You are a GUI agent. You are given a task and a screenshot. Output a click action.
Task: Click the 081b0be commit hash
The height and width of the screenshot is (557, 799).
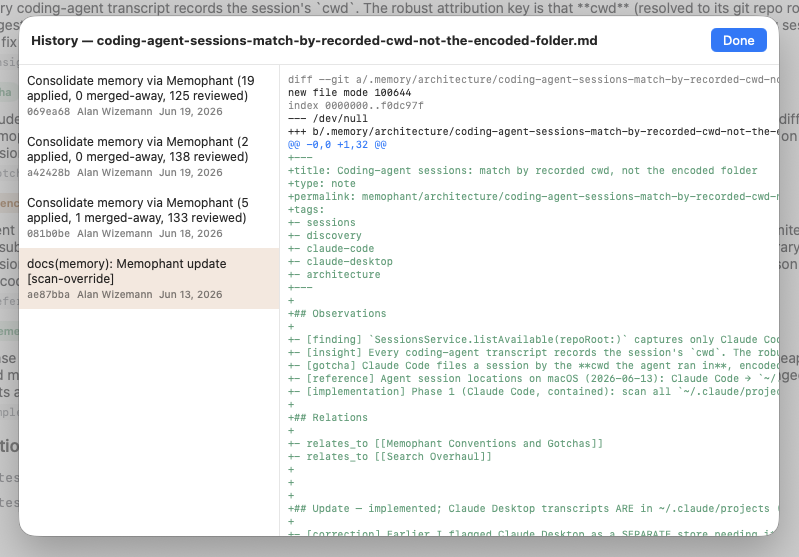tap(48, 233)
